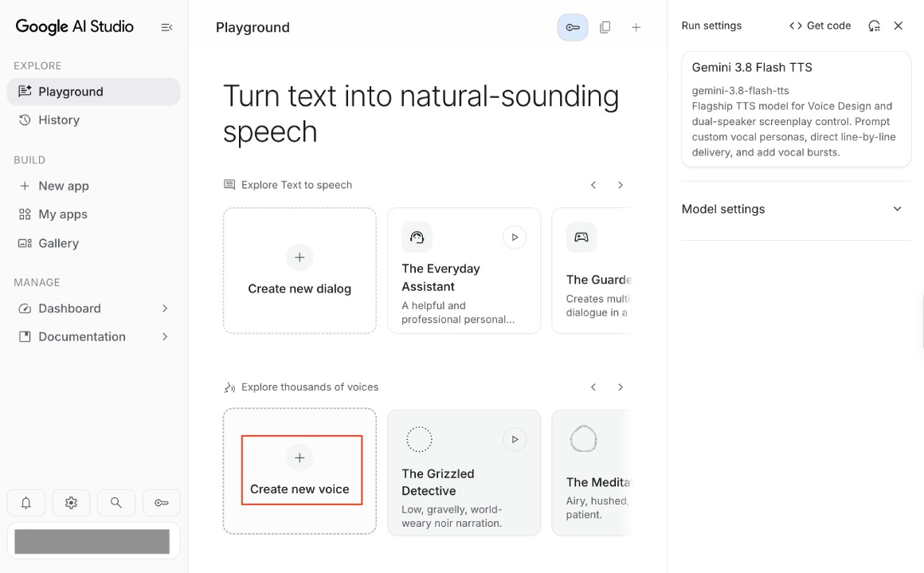The image size is (924, 573).
Task: Close the Run settings panel
Action: 898,26
